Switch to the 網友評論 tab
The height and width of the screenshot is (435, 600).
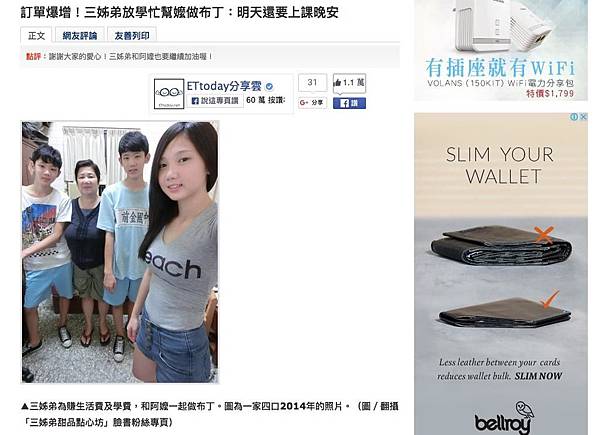click(80, 35)
